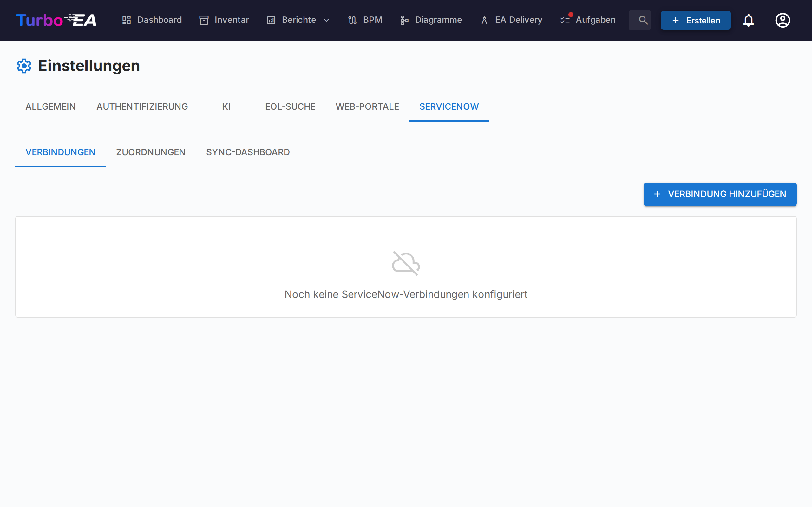The image size is (812, 507).
Task: Select the EOL-SUCHE tab
Action: click(x=290, y=106)
